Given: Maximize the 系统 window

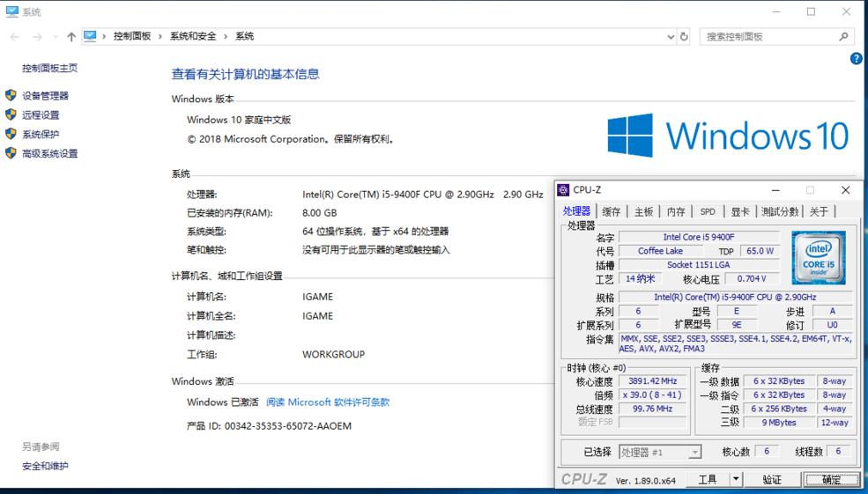Looking at the screenshot, I should click(811, 11).
